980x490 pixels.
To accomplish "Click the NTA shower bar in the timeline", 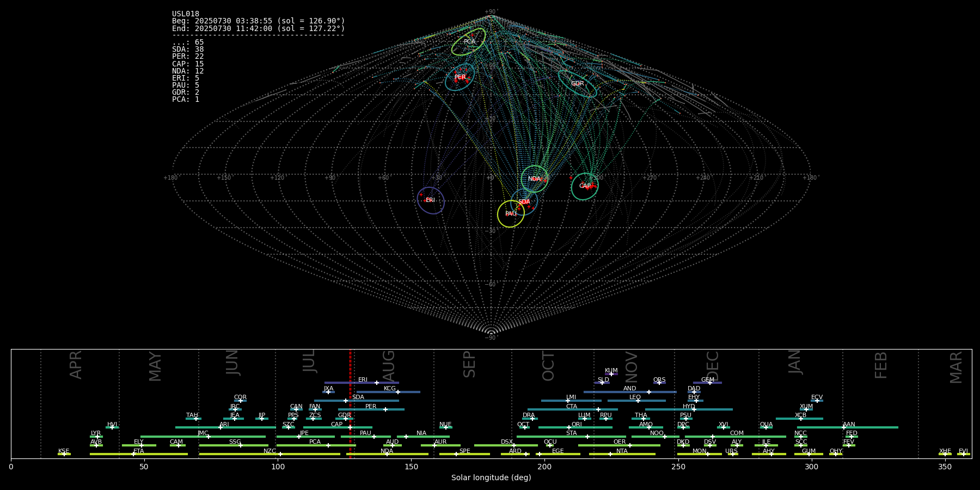I will [622, 454].
